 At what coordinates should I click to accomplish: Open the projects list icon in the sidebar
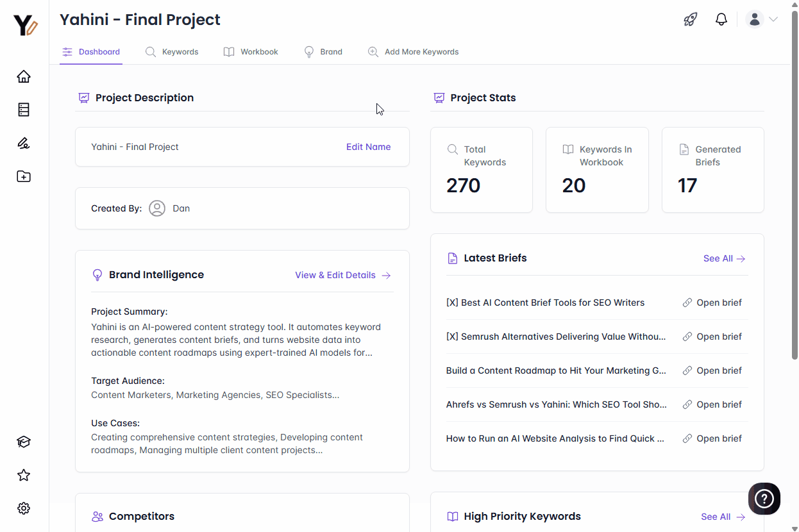tap(24, 110)
